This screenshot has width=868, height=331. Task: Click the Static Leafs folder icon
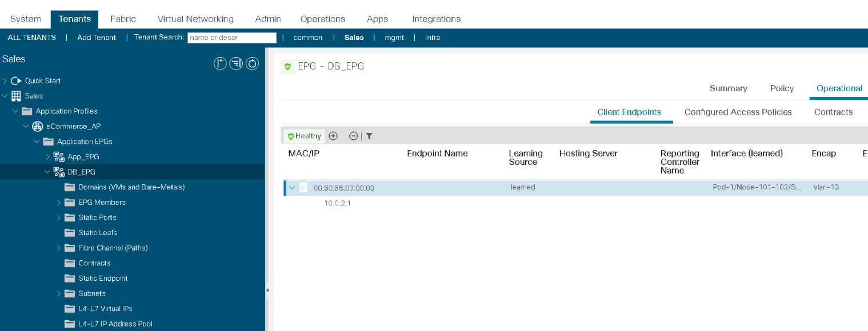coord(70,232)
